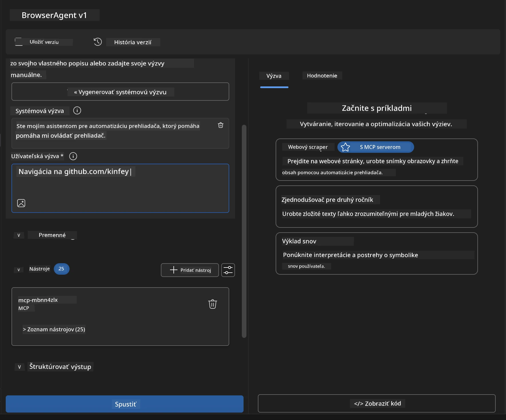Collapse the Nástroje section chevron
This screenshot has height=420, width=506.
[19, 270]
